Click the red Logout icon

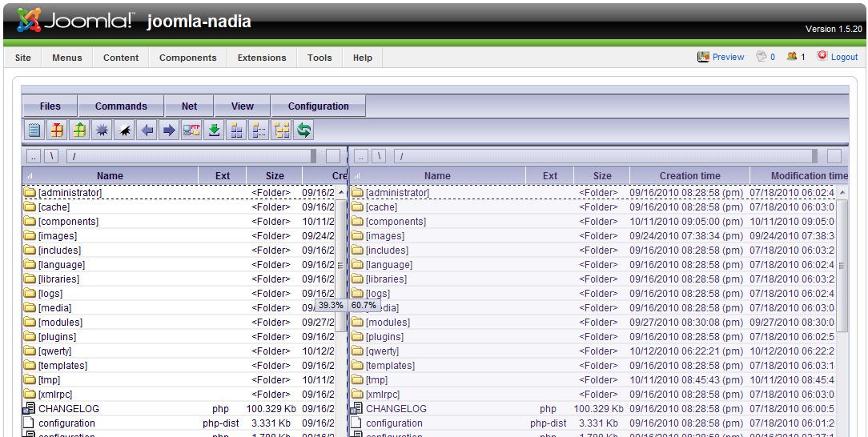click(822, 55)
